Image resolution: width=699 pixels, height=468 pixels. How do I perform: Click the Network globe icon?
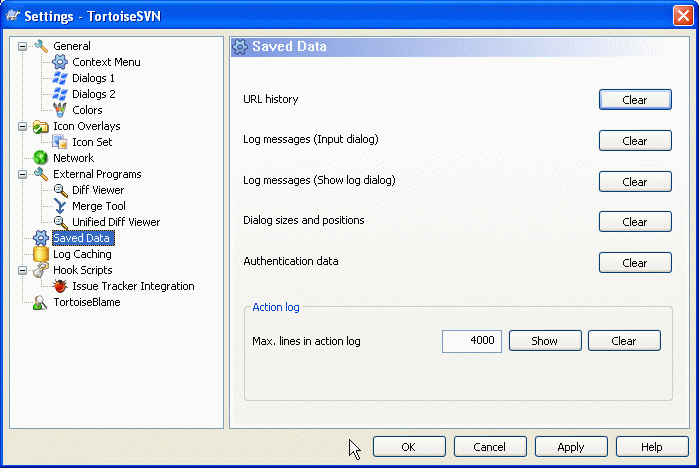(41, 158)
